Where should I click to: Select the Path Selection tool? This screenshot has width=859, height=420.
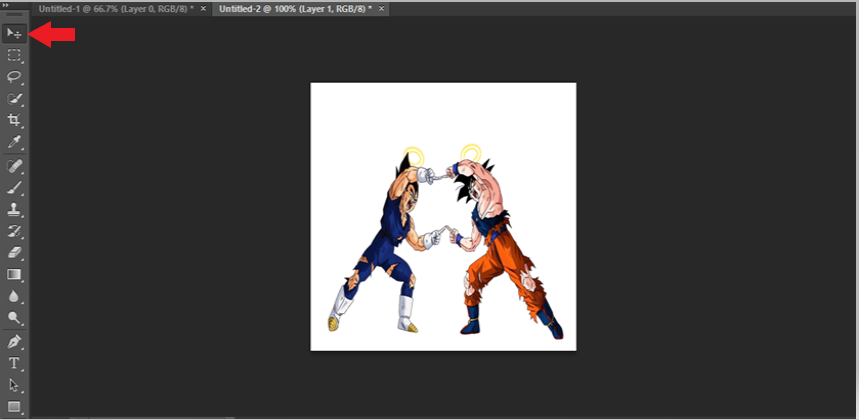point(14,385)
